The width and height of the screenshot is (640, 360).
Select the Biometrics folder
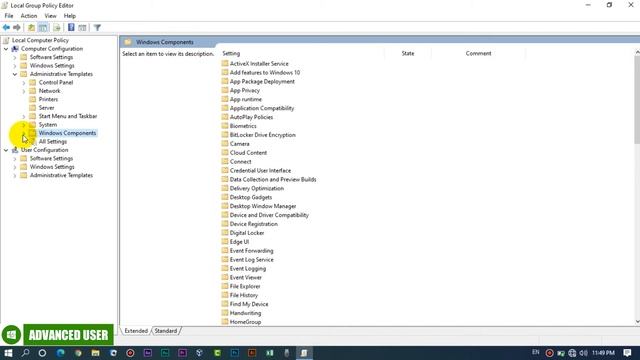pyautogui.click(x=243, y=126)
